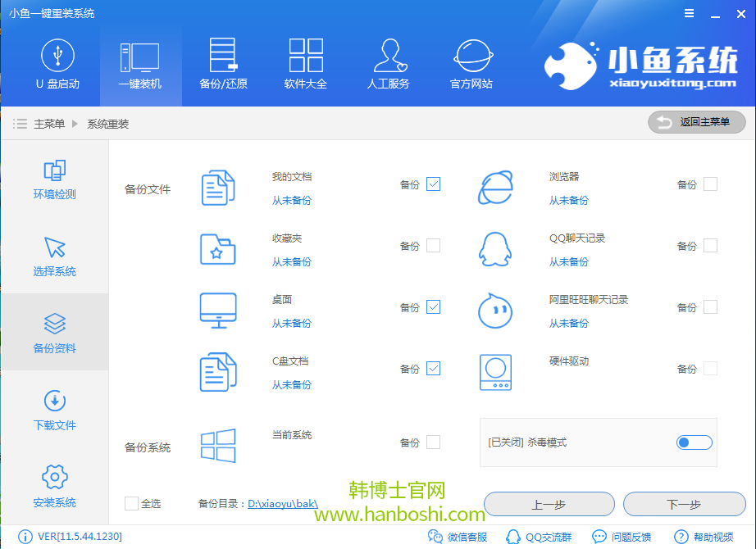Open the hamburger menu in the title bar
This screenshot has height=549, width=756.
[x=689, y=12]
